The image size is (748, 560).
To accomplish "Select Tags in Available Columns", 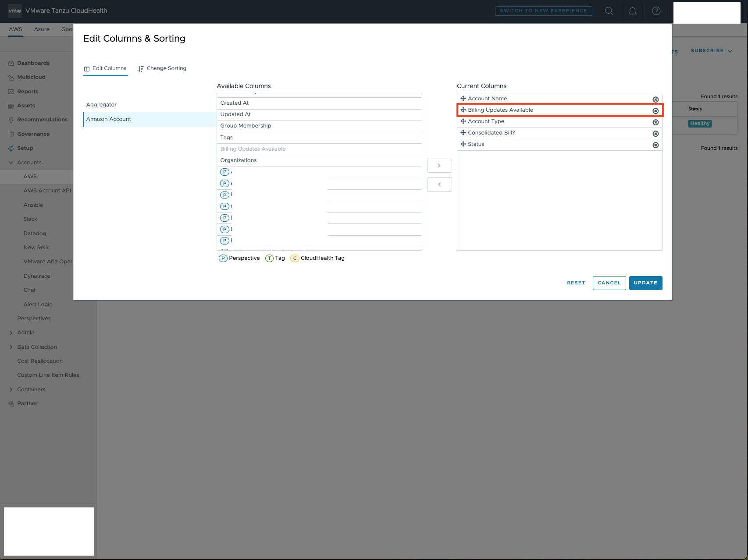I will pos(319,138).
